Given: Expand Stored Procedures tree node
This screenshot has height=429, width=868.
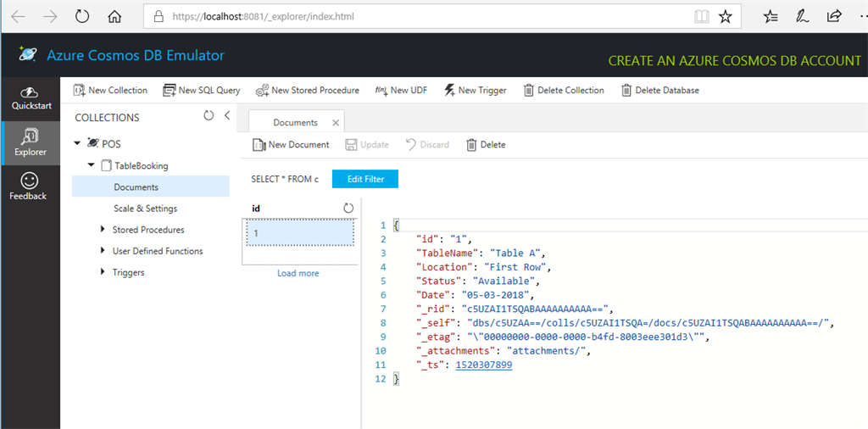Looking at the screenshot, I should (x=103, y=230).
